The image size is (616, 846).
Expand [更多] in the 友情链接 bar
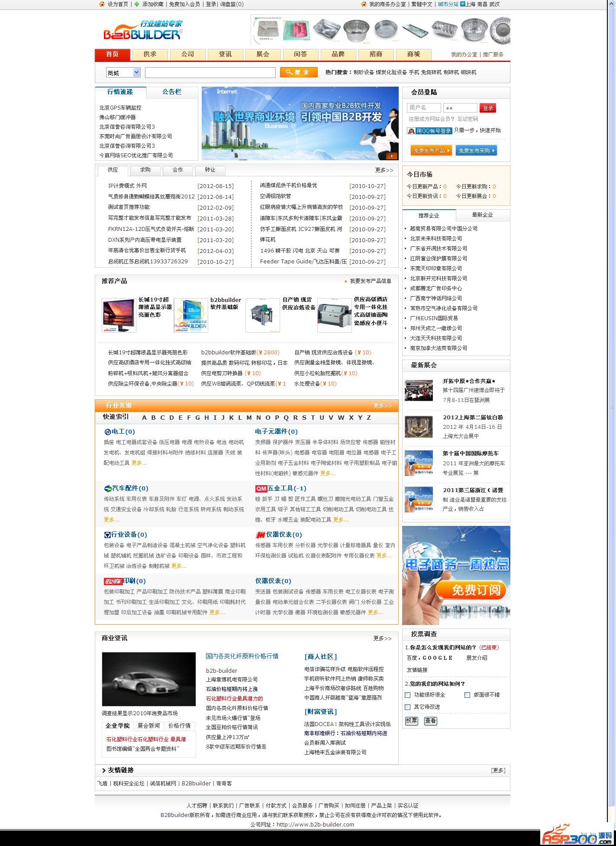[498, 771]
